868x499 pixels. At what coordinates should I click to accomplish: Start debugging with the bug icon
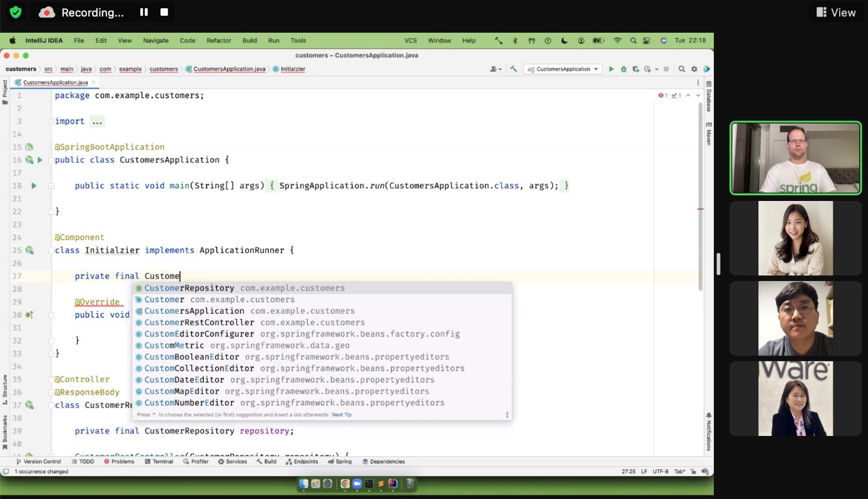click(624, 69)
